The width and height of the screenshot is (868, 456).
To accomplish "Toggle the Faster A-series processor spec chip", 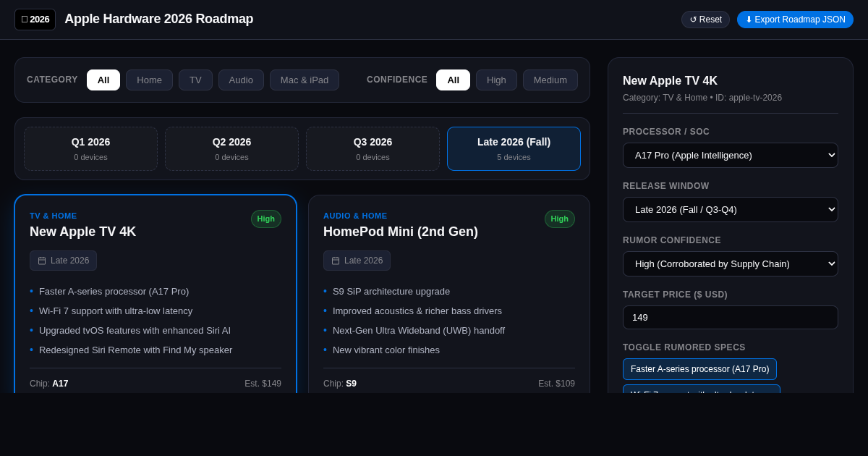I will (699, 369).
